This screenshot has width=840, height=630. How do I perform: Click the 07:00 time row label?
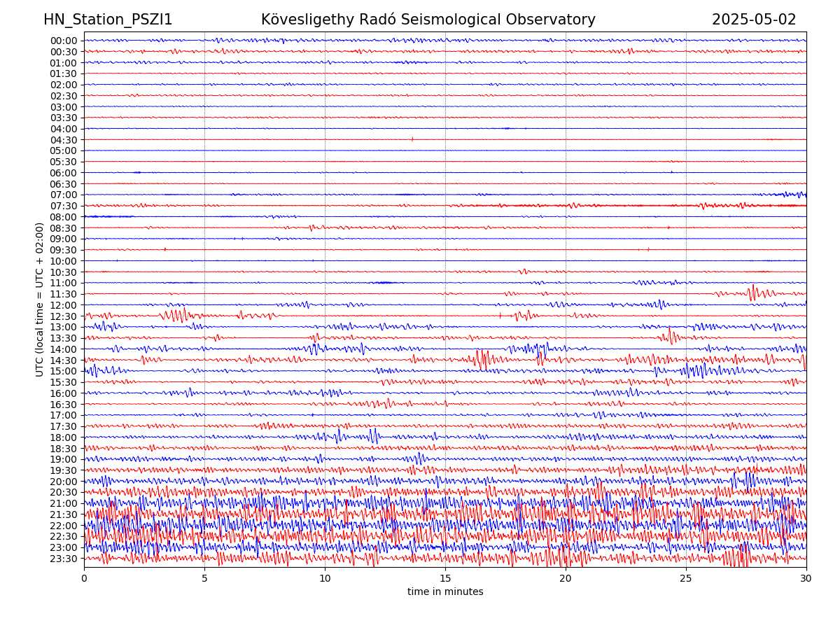[x=64, y=195]
